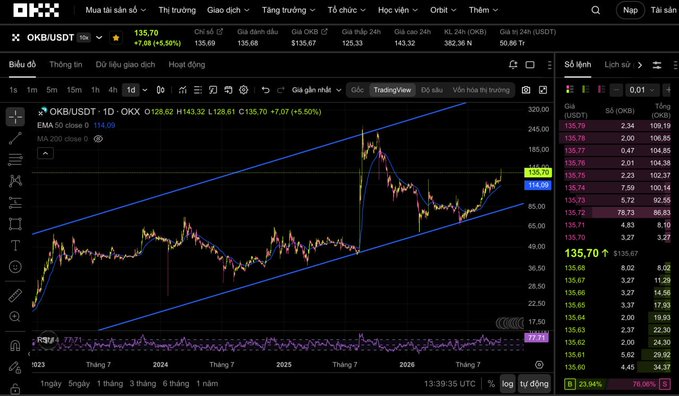
Task: Click the undo arrow
Action: (x=265, y=90)
